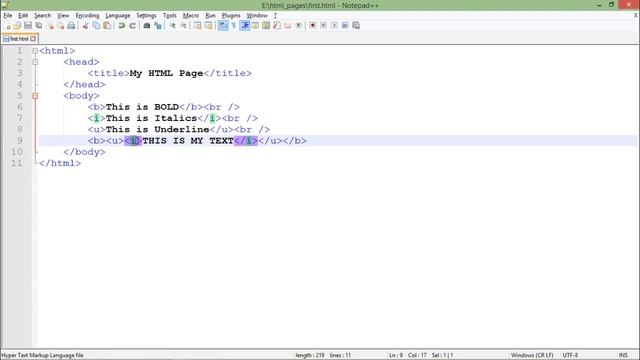
Task: Open the View menu
Action: tap(63, 16)
